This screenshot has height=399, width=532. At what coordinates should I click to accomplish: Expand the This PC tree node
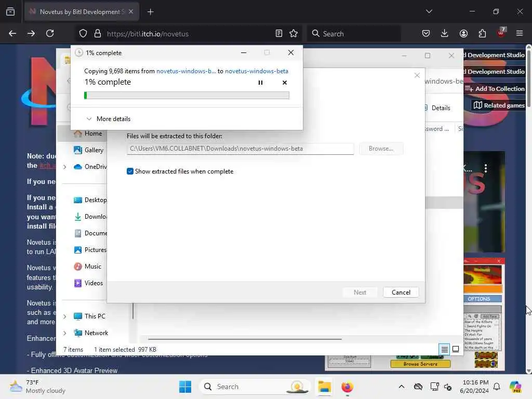[65, 316]
